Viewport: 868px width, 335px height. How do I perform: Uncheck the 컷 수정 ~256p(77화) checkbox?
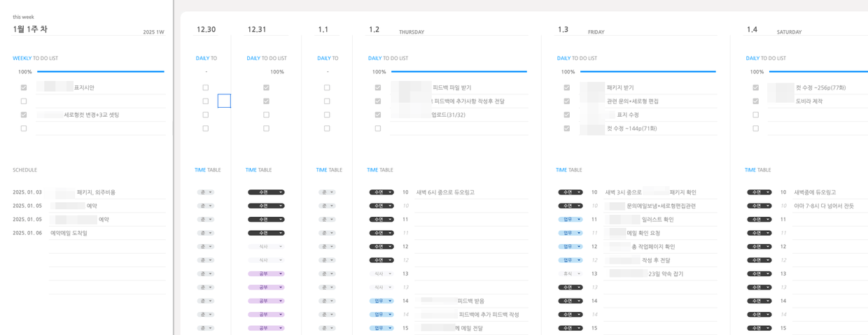pyautogui.click(x=756, y=88)
